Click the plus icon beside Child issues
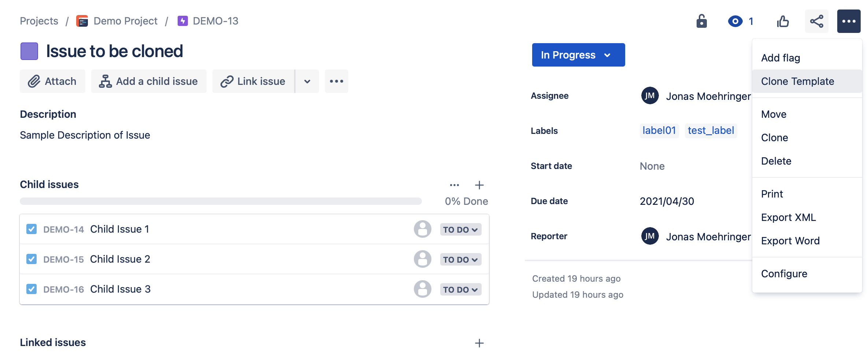Image resolution: width=868 pixels, height=357 pixels. click(479, 185)
